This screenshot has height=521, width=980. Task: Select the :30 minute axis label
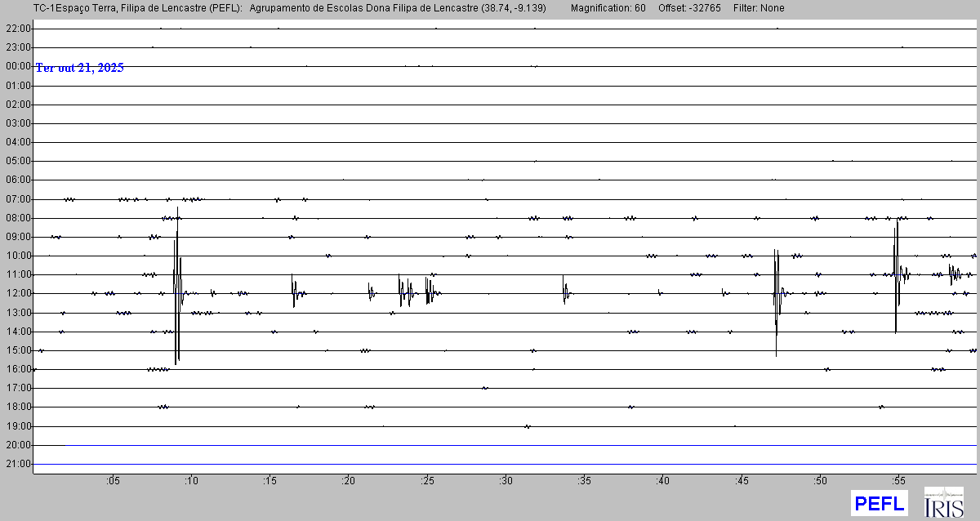(x=506, y=480)
